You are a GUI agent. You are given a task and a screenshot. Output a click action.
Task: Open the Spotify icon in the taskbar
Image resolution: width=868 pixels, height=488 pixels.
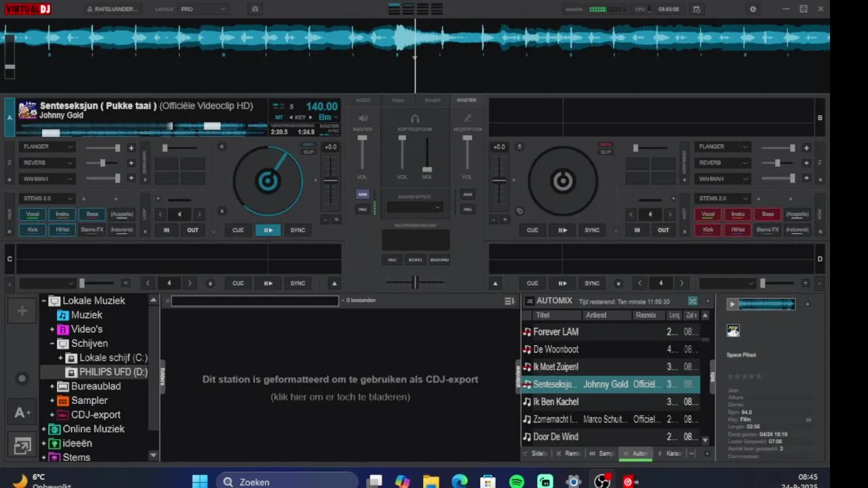tap(517, 482)
